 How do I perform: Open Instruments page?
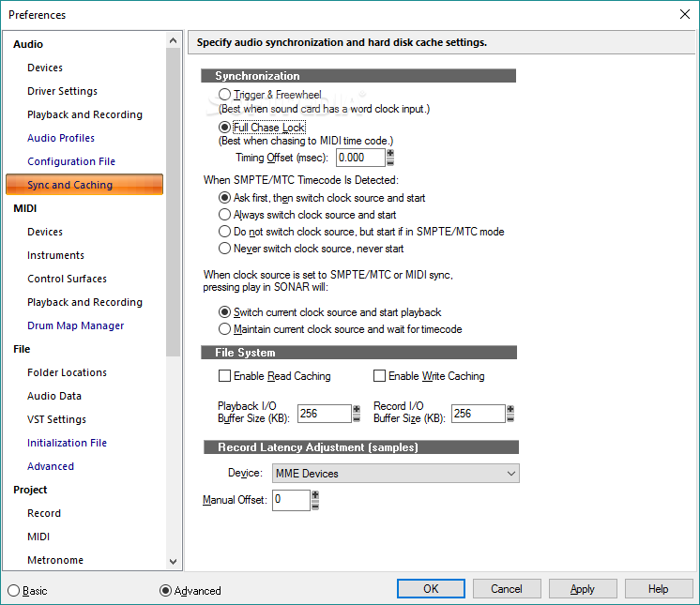(55, 255)
